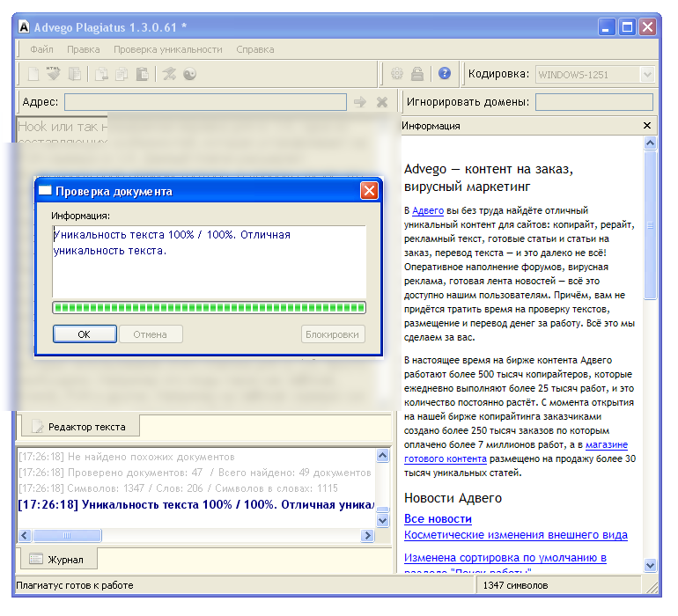Click the yin-yang deep check icon
Screen dimensions: 678x616
190,74
